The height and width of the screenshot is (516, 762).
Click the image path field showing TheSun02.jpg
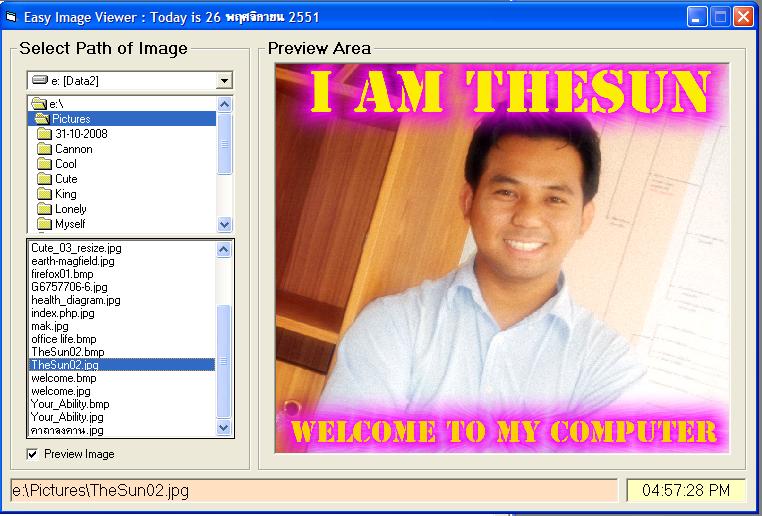313,490
